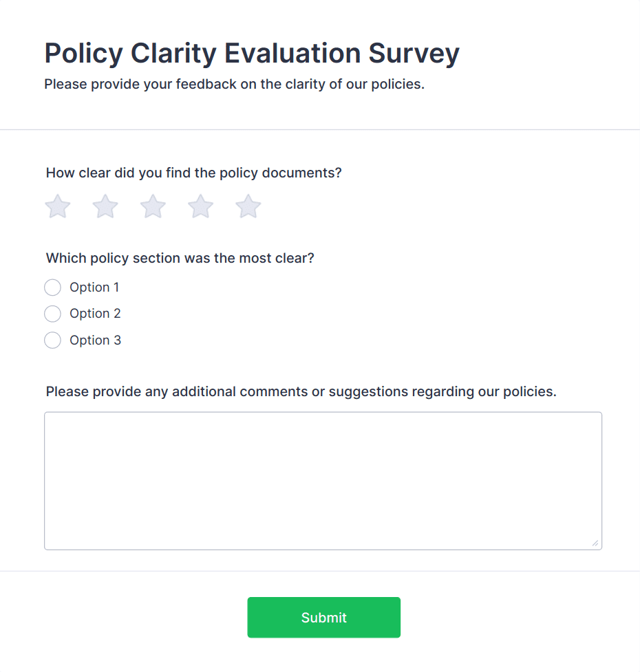Click the 'Please provide your feedback' subtitle
The height and width of the screenshot is (672, 640).
(234, 85)
